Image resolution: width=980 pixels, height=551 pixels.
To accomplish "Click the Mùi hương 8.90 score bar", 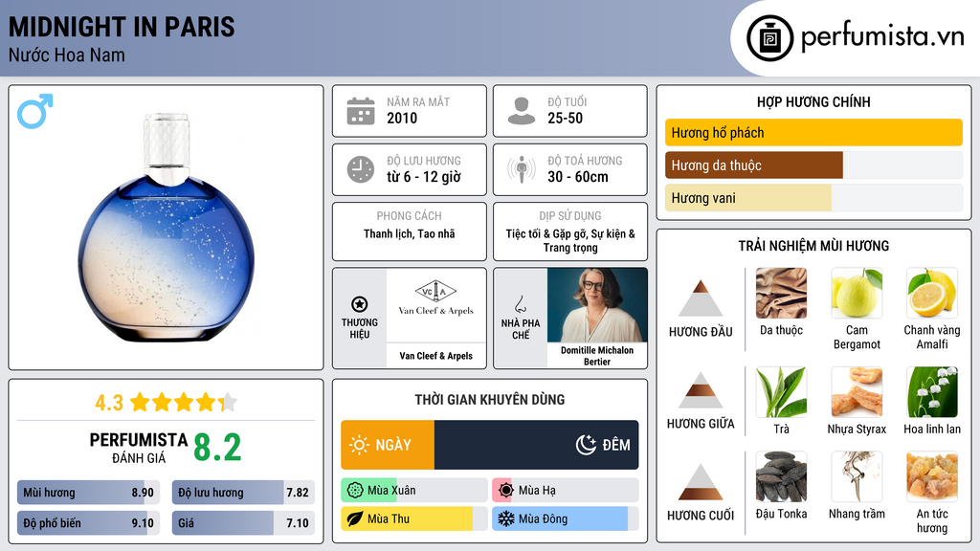I will (x=89, y=493).
